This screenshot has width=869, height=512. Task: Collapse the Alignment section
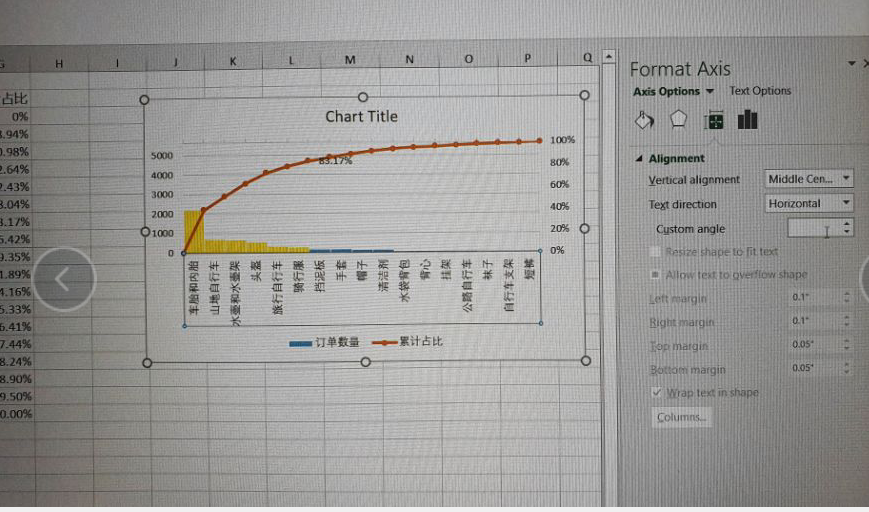coord(639,158)
